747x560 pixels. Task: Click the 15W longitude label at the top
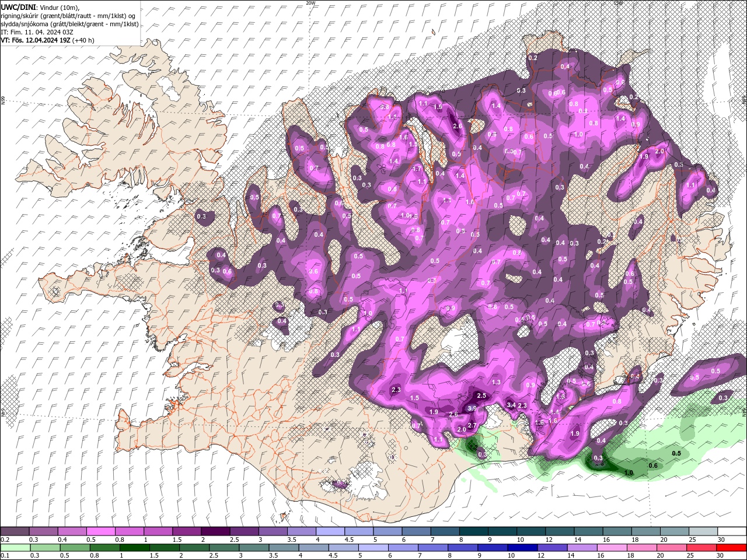618,3
